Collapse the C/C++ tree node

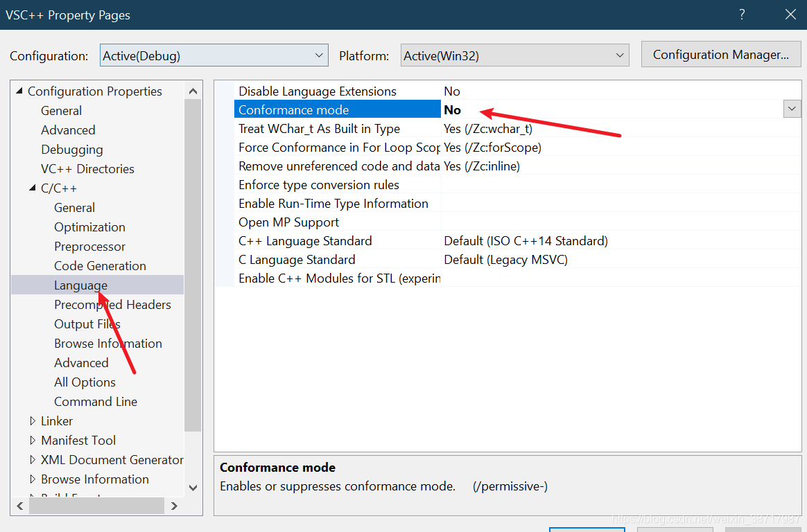(x=33, y=188)
